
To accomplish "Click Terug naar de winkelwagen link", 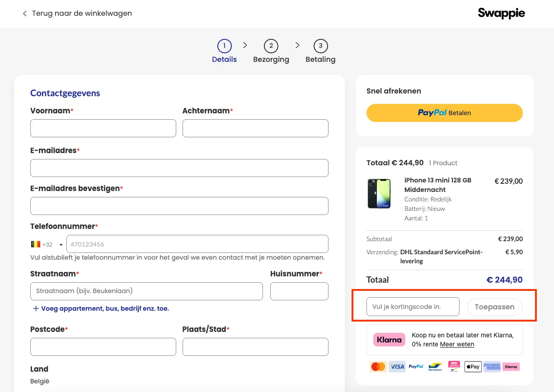I will [82, 14].
